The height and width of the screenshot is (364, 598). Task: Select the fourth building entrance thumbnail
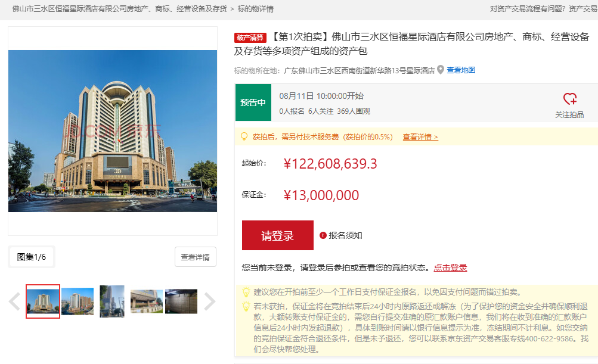[x=147, y=301]
